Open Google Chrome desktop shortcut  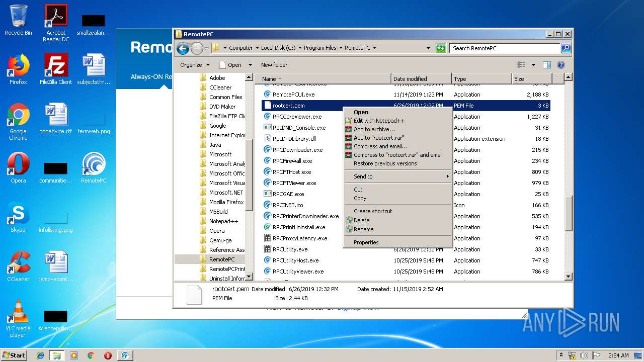18,122
